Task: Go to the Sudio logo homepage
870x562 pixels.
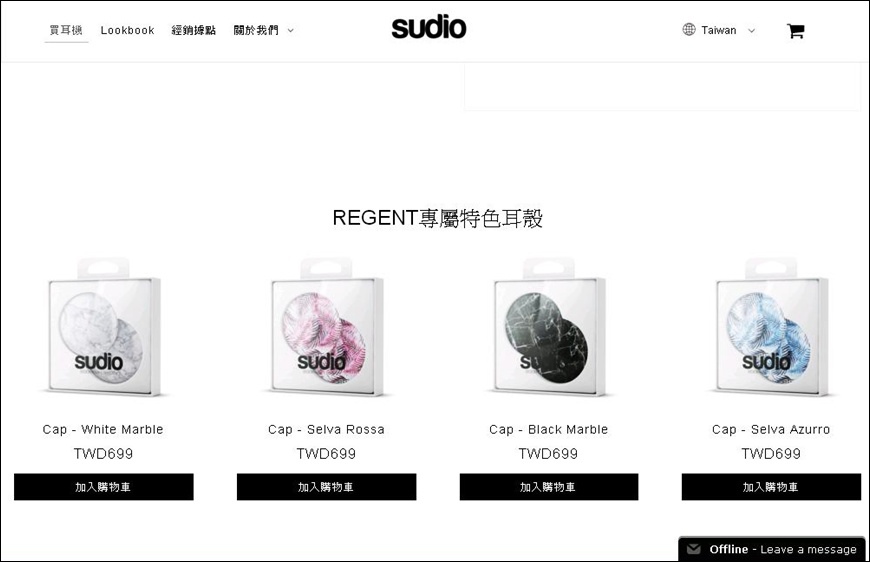Action: [x=429, y=28]
